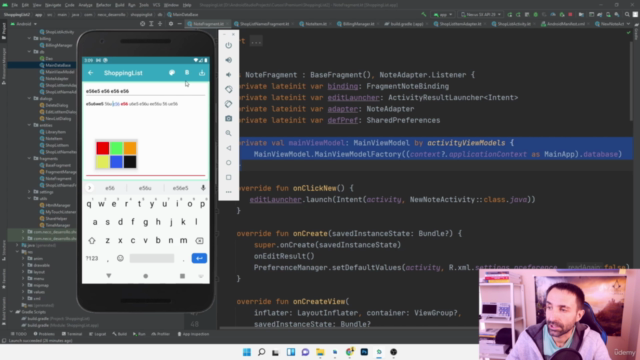640x360 pixels.
Task: Raise the emulator volume with volume-up icon
Action: [x=229, y=60]
